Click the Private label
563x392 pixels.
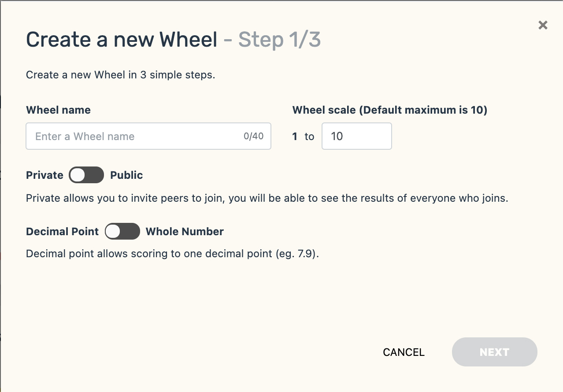click(44, 175)
